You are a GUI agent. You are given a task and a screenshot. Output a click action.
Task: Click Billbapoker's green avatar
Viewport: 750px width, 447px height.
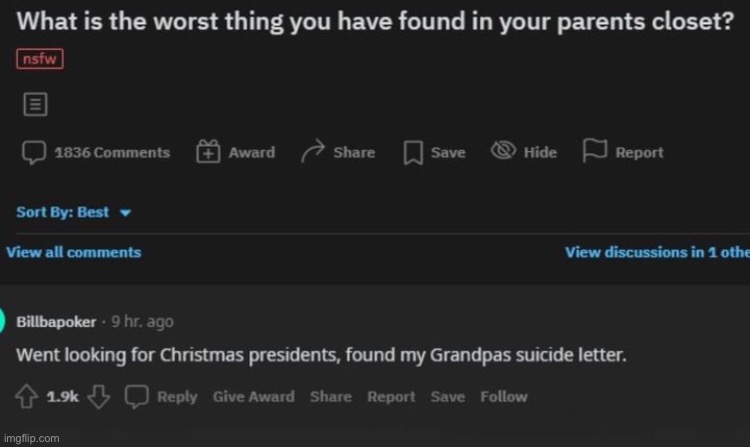point(4,322)
